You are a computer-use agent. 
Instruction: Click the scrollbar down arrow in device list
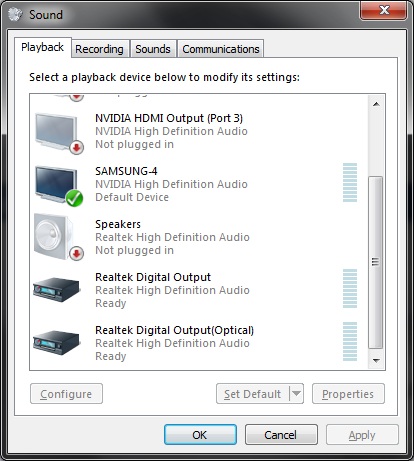tap(376, 360)
